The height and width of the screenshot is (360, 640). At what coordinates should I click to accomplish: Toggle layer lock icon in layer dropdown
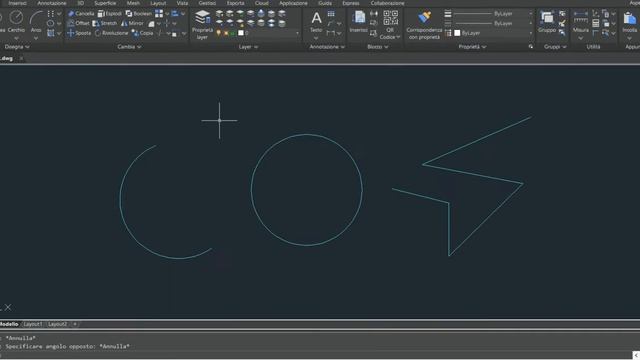(233, 33)
